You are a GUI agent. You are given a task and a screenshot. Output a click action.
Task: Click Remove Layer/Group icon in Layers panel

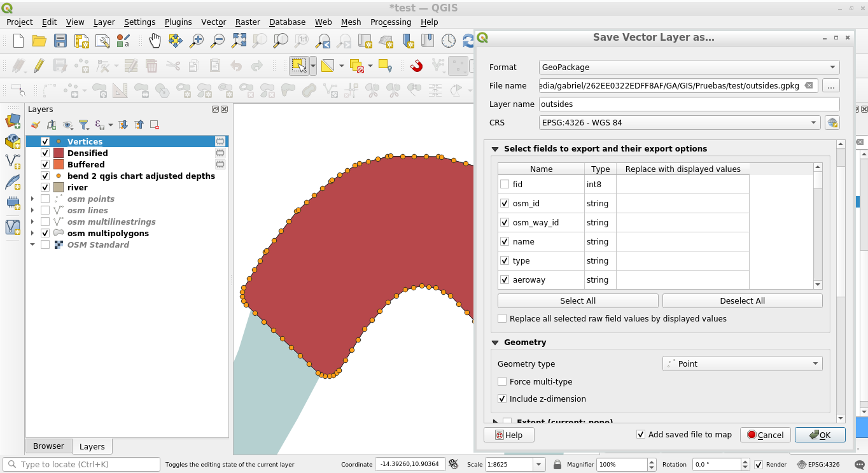pos(155,125)
